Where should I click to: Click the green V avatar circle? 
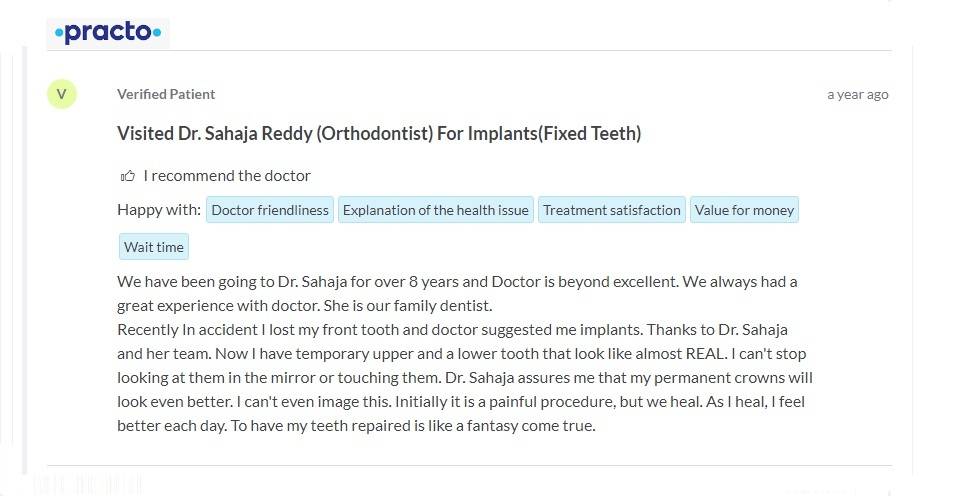pos(61,94)
